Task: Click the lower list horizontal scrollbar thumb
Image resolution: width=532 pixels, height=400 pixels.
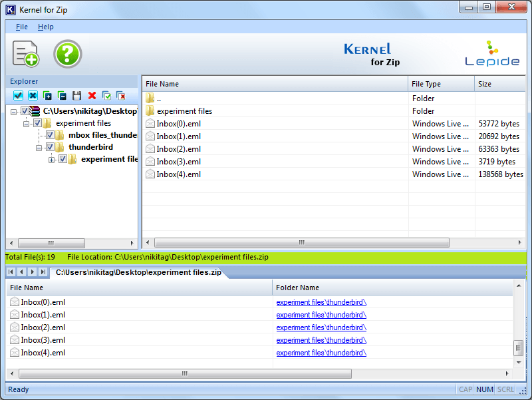Action: pos(185,373)
